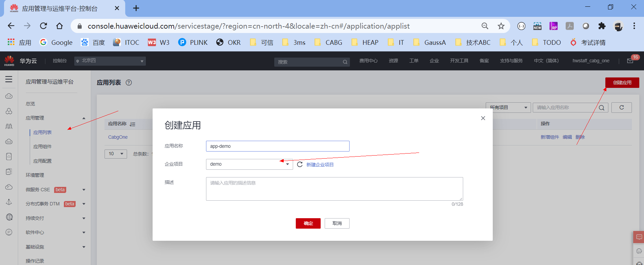Open the OKR bookmark

(229, 42)
